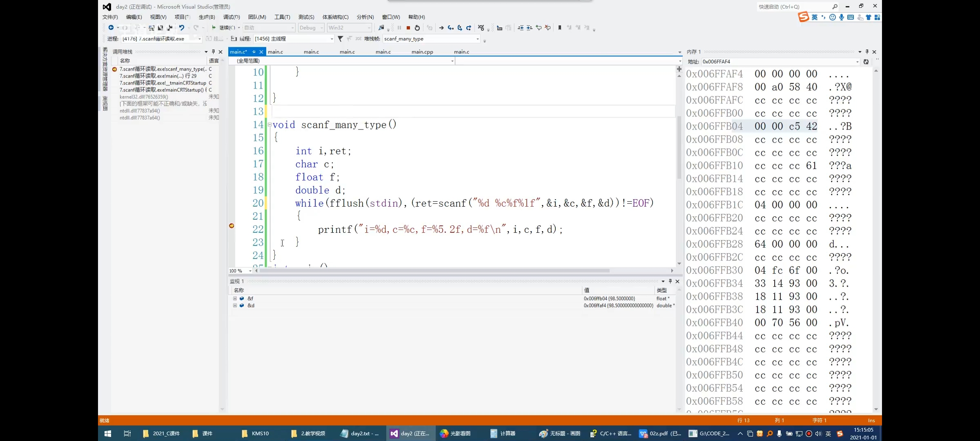Pin the call stack panel
The image size is (980, 441).
(213, 52)
